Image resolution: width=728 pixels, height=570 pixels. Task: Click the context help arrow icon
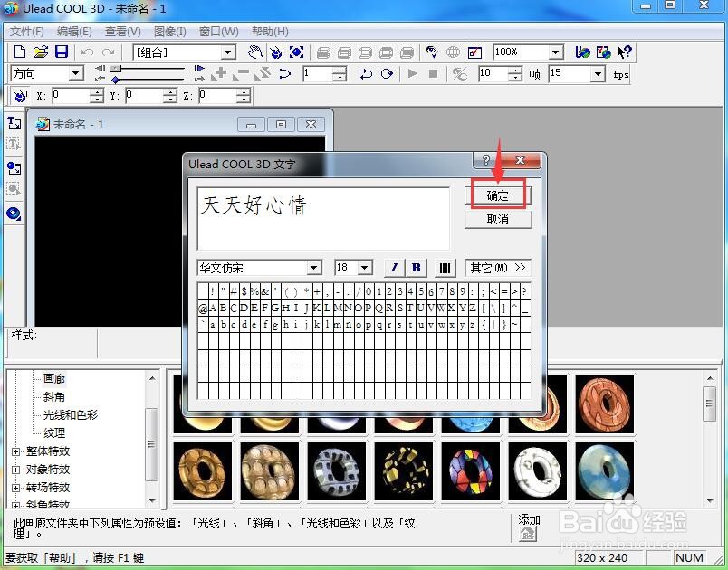[x=625, y=52]
